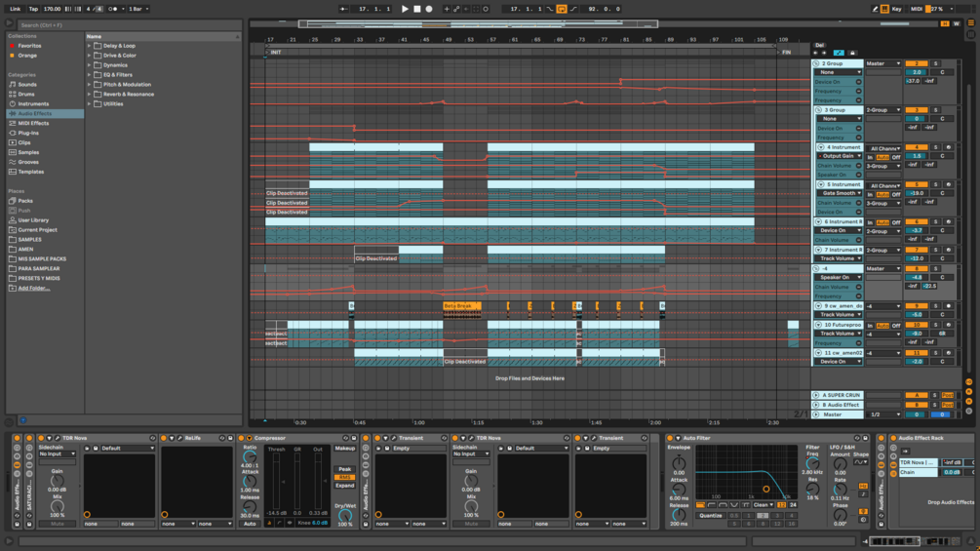Viewport: 980px width, 551px height.
Task: Select the Favorites collection
Action: tap(28, 46)
